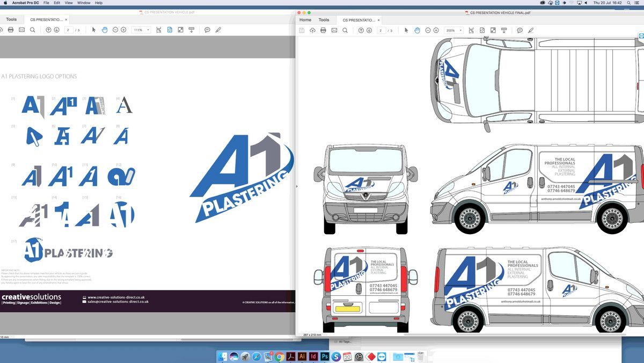Open the comment tool in the right window
Screen dimensions: 644x363
tap(519, 31)
